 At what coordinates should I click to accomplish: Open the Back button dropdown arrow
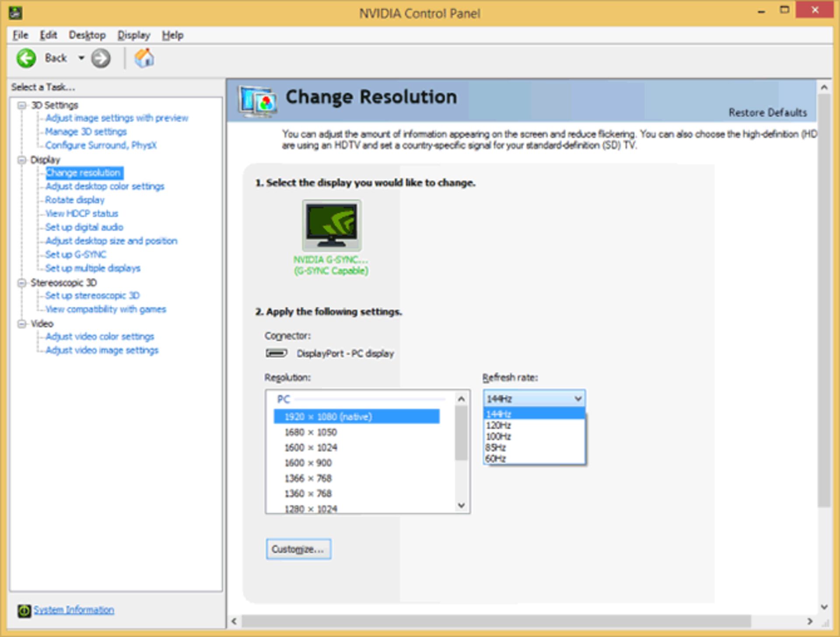point(81,58)
